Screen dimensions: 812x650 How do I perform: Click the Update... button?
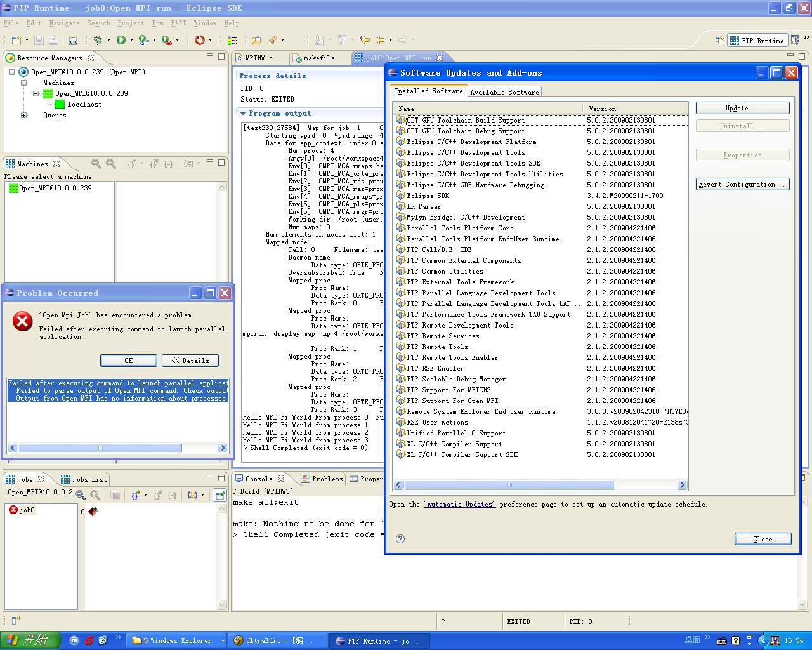tap(742, 108)
